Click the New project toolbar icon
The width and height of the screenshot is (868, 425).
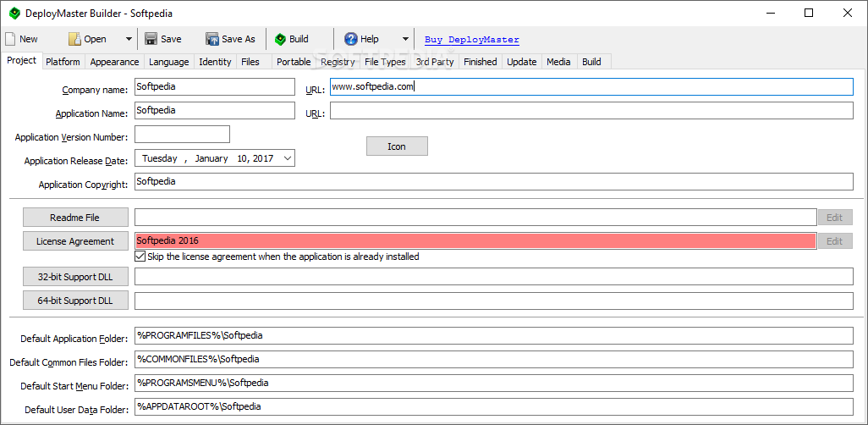tap(10, 39)
